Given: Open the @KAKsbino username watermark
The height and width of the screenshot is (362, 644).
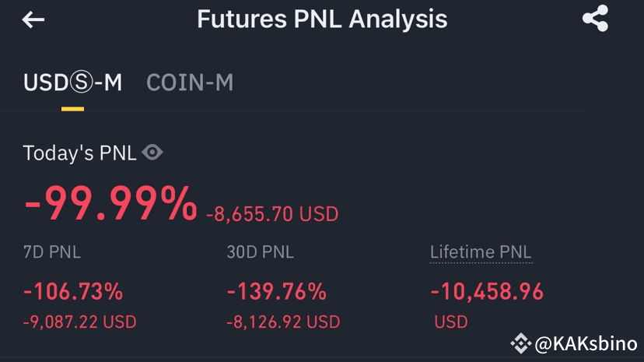Looking at the screenshot, I should point(586,343).
